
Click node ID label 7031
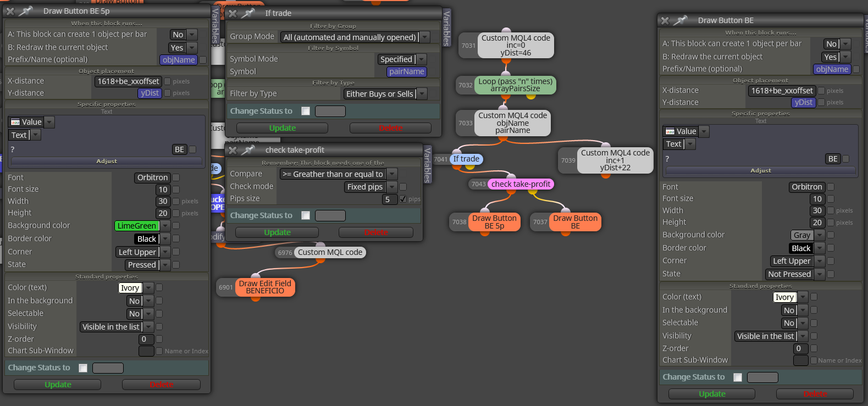468,46
